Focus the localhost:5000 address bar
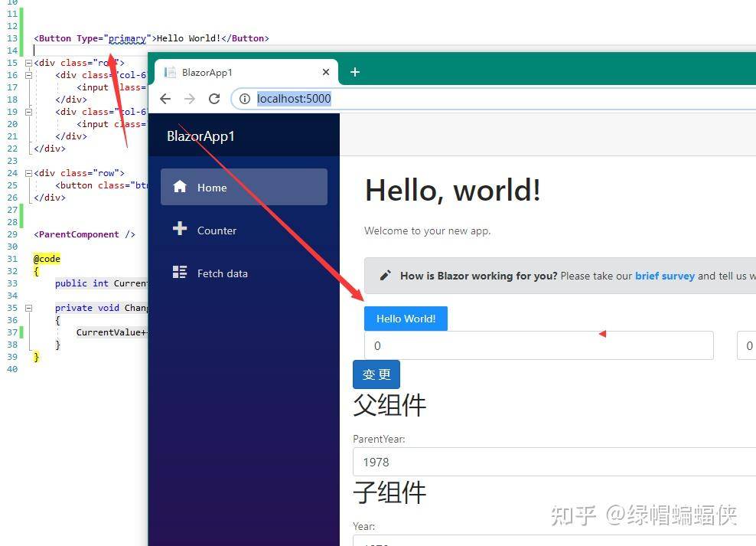Viewport: 756px width, 546px height. (294, 98)
